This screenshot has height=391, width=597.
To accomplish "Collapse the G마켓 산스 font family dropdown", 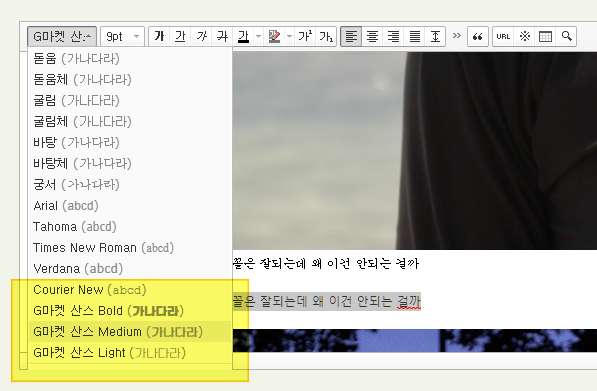I will pos(62,37).
